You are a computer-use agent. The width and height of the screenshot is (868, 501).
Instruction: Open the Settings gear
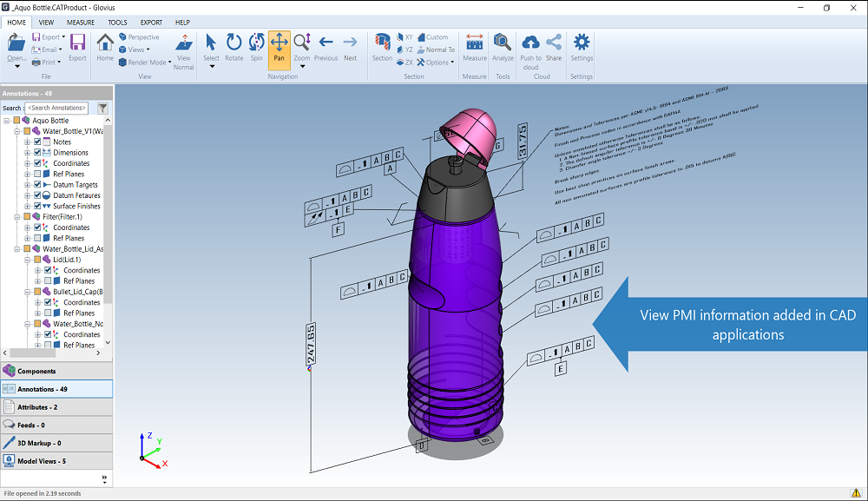[x=582, y=47]
